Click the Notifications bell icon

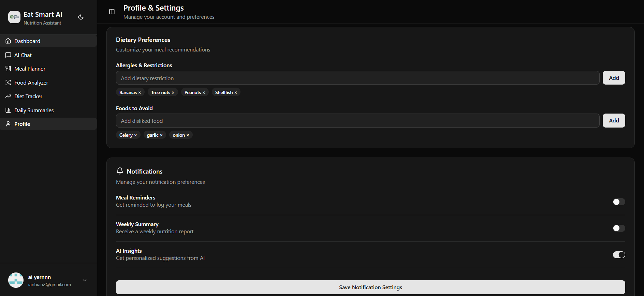tap(120, 171)
